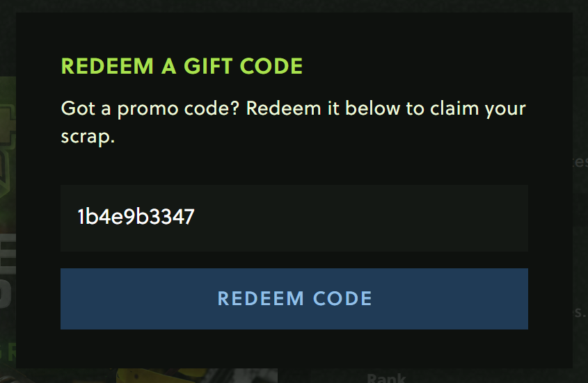Click empty area inside the code input

pyautogui.click(x=360, y=218)
